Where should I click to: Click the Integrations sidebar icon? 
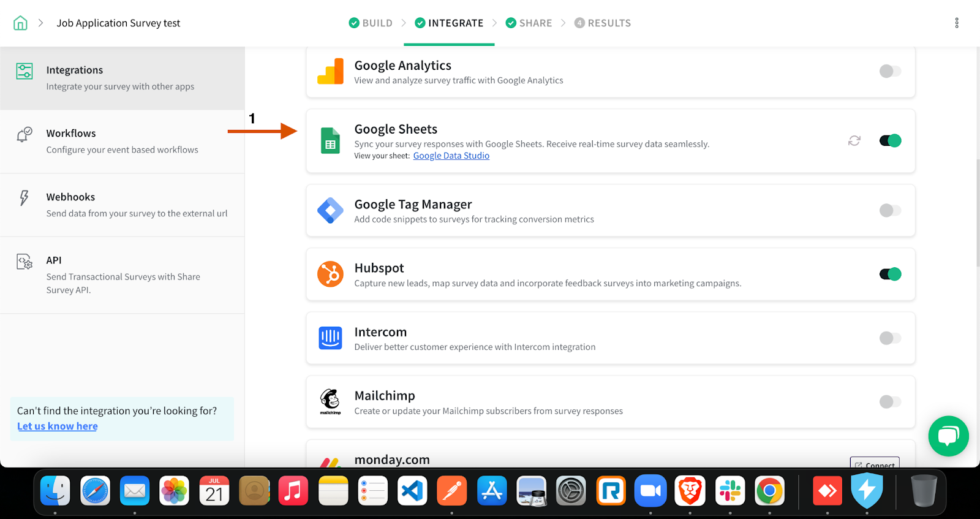click(x=24, y=71)
